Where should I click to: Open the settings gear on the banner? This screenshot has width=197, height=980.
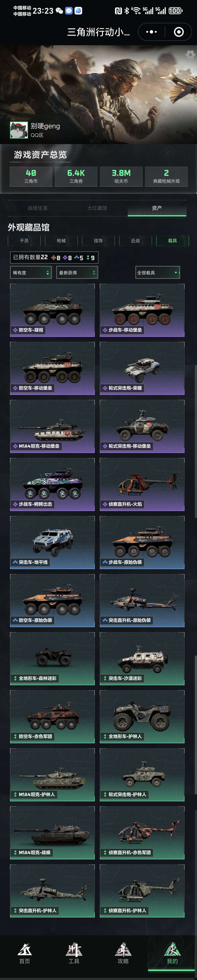point(190,54)
